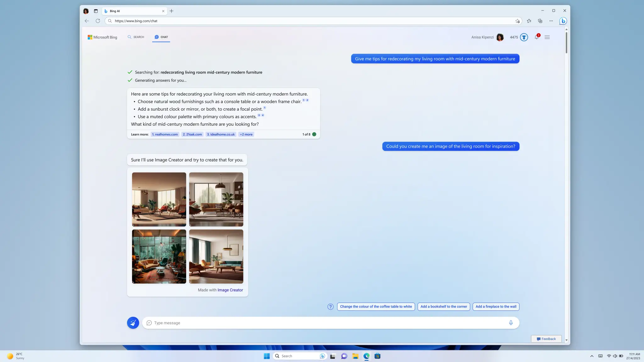
Task: Click the settings menu icon
Action: [547, 37]
